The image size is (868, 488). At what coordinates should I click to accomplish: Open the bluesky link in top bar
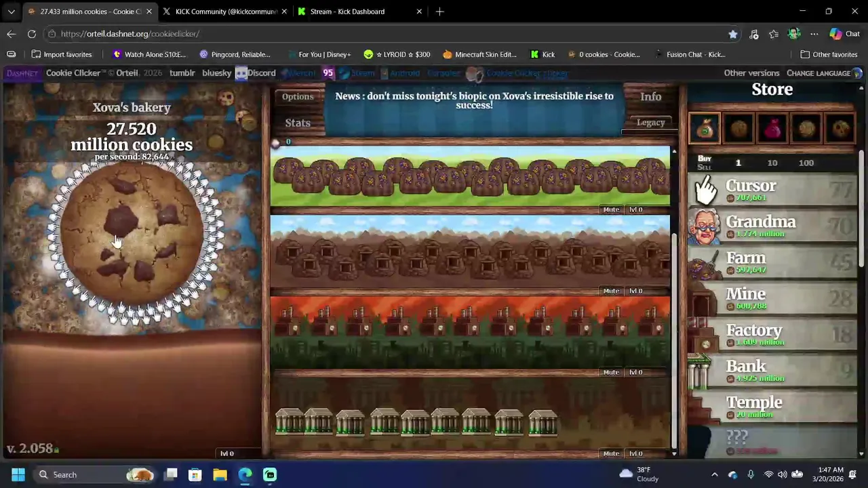coord(216,73)
